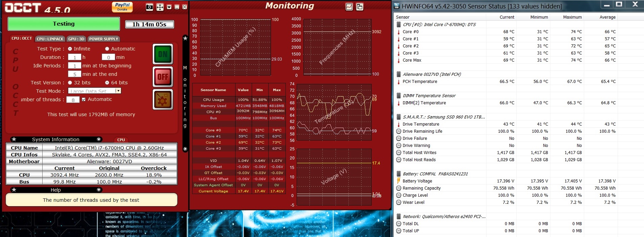Click the star icon atop Monitoring sidebar
Screen dimensions: 644x237
(x=185, y=38)
